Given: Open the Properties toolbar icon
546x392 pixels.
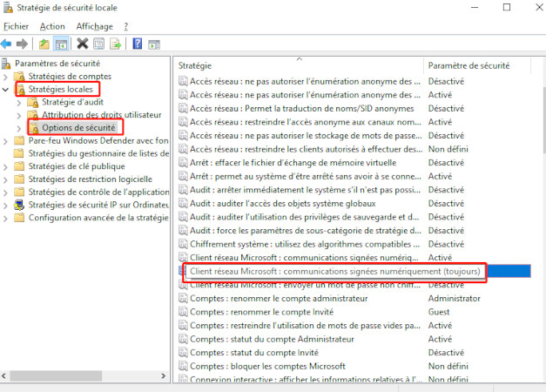Looking at the screenshot, I should (x=99, y=44).
